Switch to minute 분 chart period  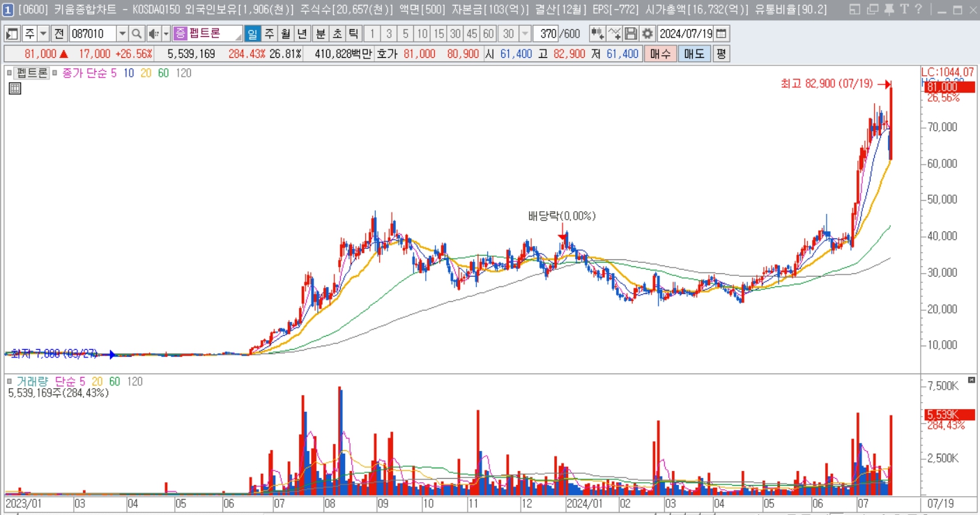click(320, 33)
